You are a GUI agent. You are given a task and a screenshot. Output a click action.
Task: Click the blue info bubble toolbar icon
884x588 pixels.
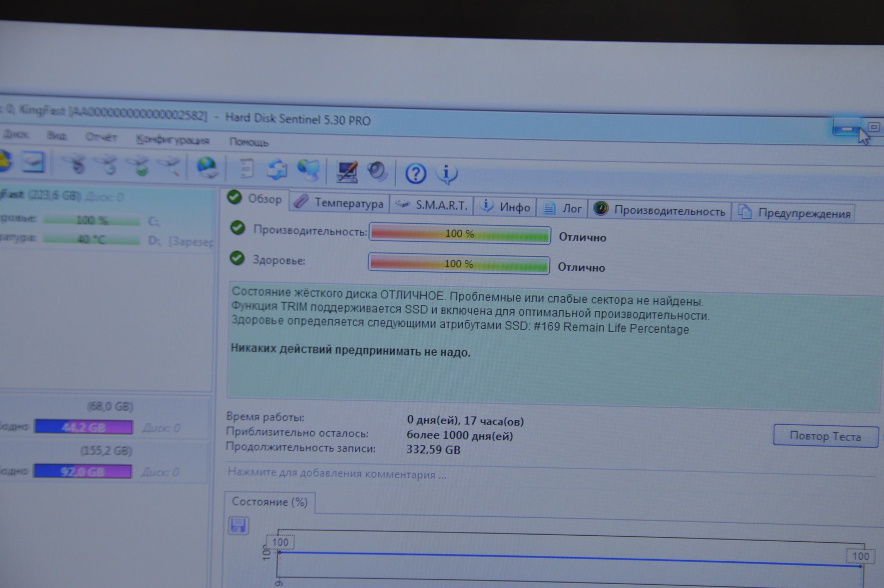(446, 174)
